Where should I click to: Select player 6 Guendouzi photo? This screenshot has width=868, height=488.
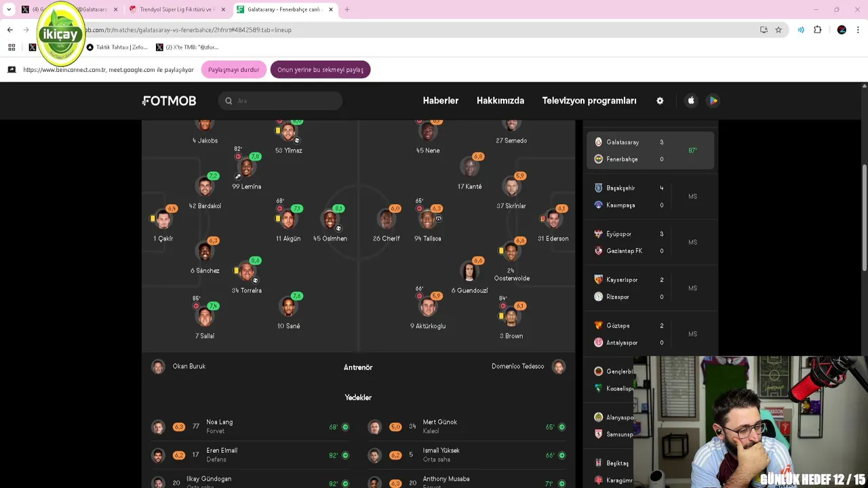coord(470,272)
